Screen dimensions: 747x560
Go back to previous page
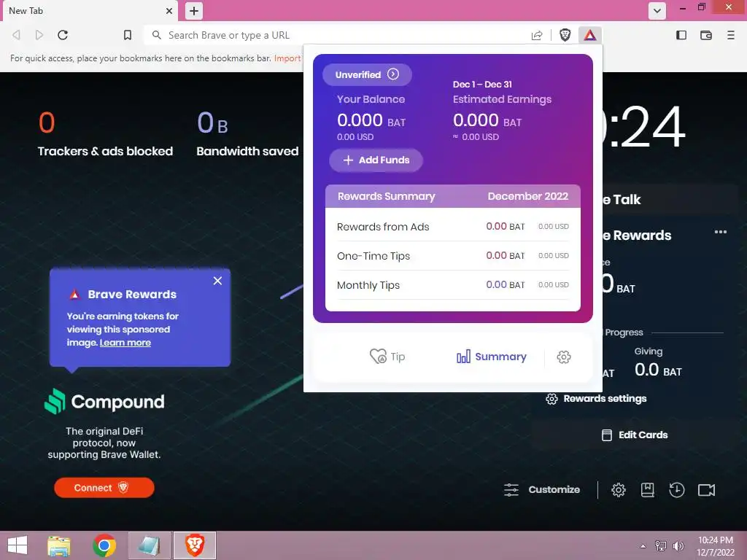pyautogui.click(x=16, y=35)
